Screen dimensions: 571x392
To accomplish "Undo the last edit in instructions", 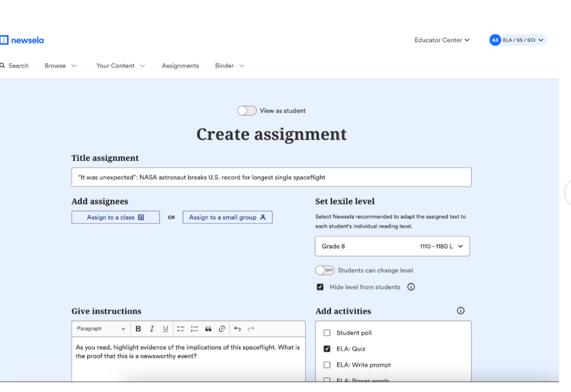I will 238,328.
